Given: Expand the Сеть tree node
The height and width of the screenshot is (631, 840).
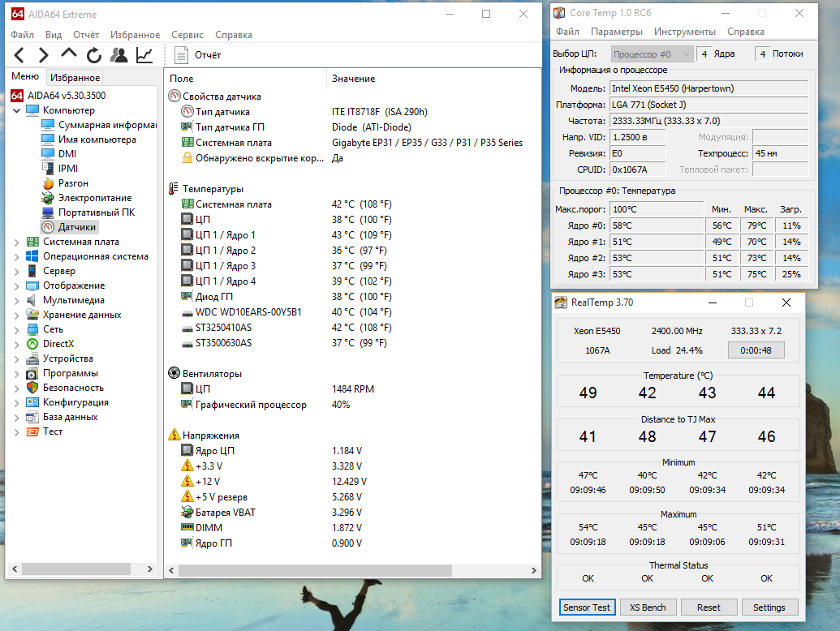Looking at the screenshot, I should tap(16, 329).
